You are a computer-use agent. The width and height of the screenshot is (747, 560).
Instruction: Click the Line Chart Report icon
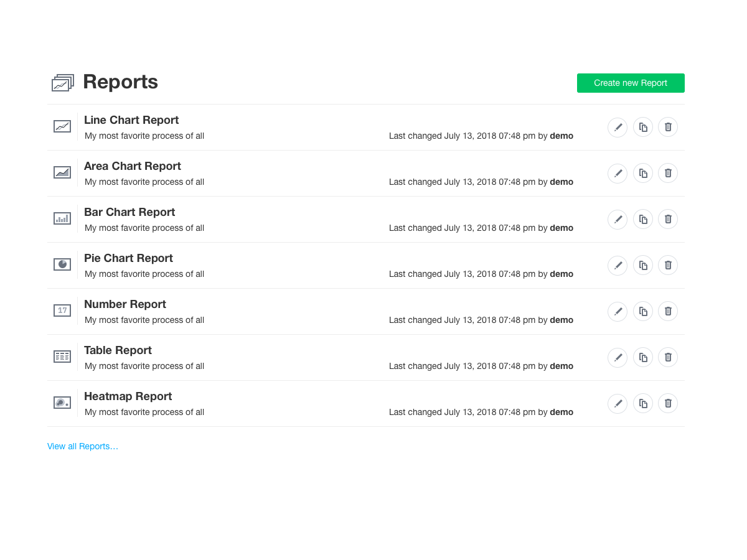coord(62,126)
